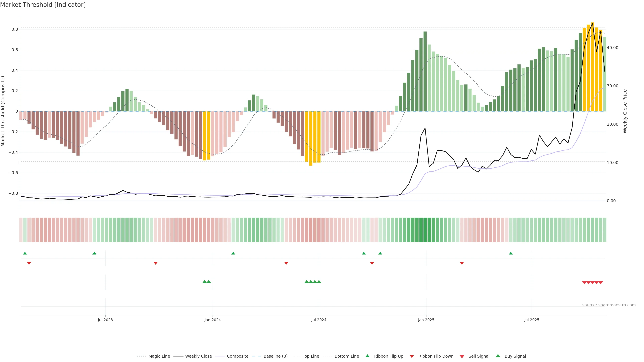Toggle Baseline (0) legend entry
The height and width of the screenshot is (362, 644).
(275, 356)
